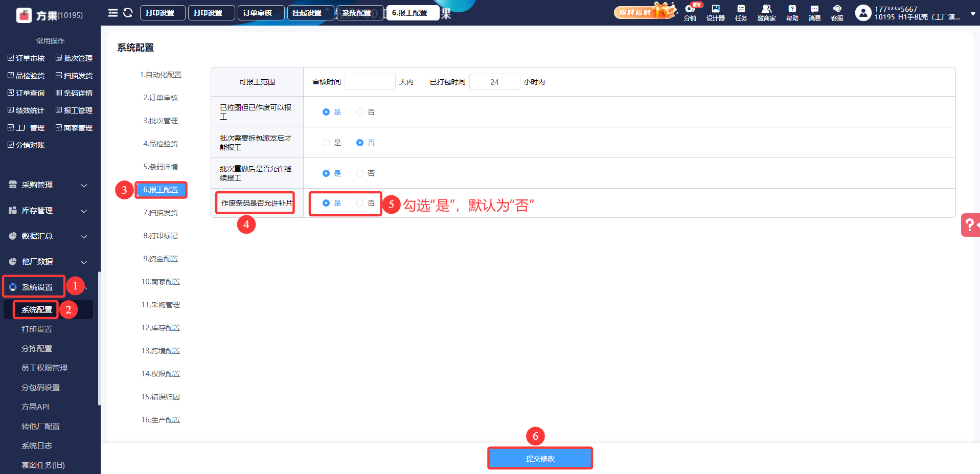Viewport: 980px width, 474px height.
Task: Open 12.库存配置 settings section
Action: click(161, 328)
